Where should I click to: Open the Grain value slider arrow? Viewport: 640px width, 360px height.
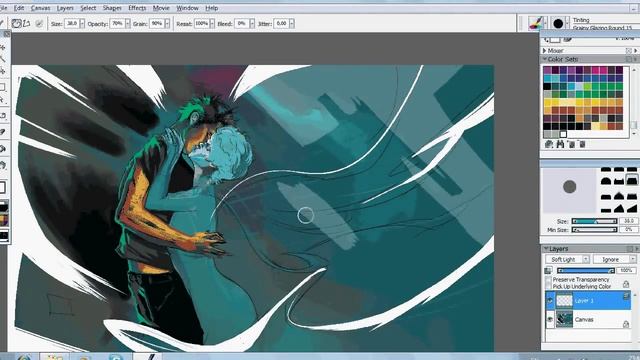point(167,24)
